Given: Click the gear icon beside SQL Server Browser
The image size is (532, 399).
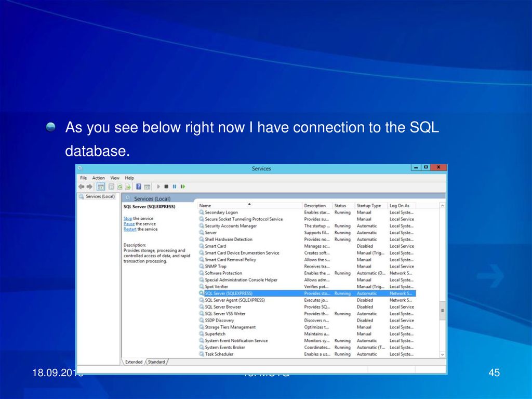Looking at the screenshot, I should coord(202,307).
